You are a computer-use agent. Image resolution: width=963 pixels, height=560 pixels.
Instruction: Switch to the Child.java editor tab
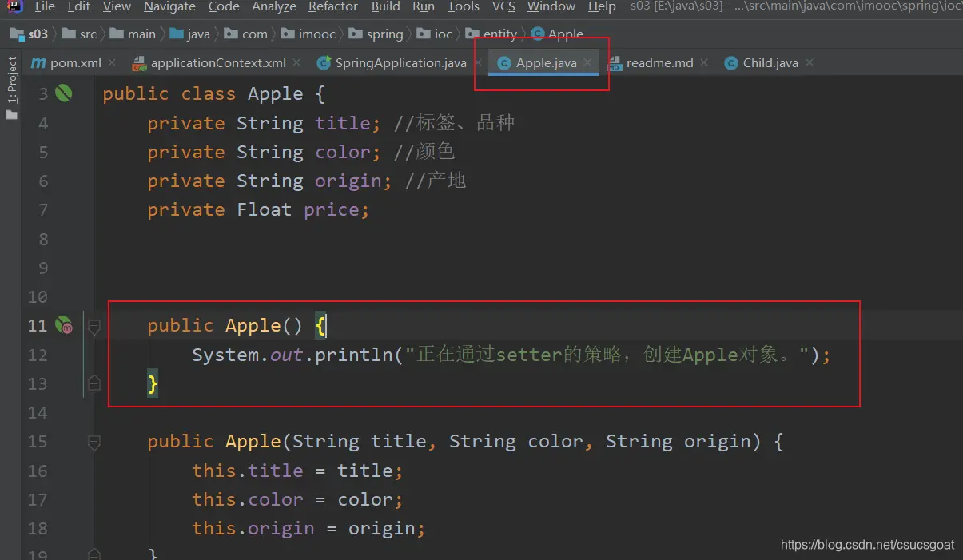(x=769, y=63)
